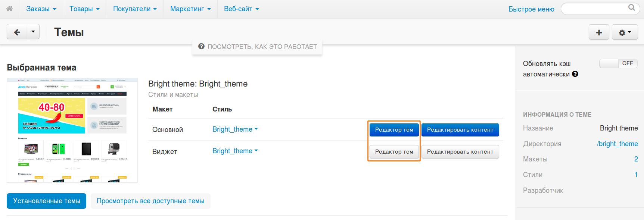The height and width of the screenshot is (220, 644).
Task: Click Редактировать контент for Виджет layout
Action: coord(460,152)
